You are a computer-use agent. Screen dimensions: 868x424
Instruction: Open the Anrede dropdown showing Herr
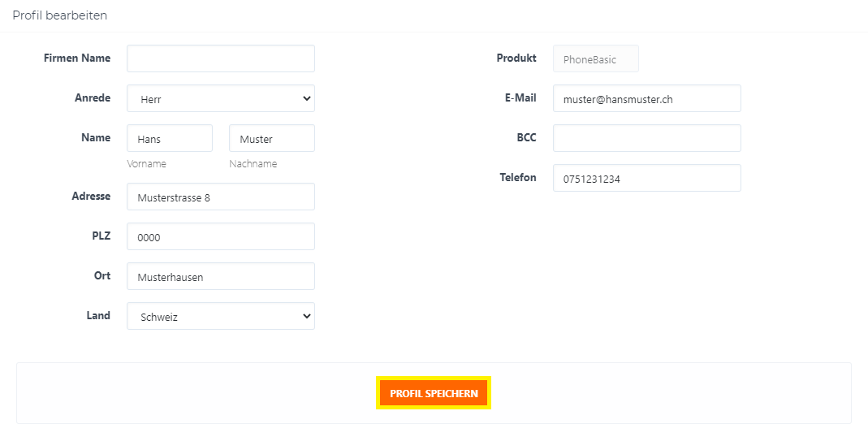point(220,98)
